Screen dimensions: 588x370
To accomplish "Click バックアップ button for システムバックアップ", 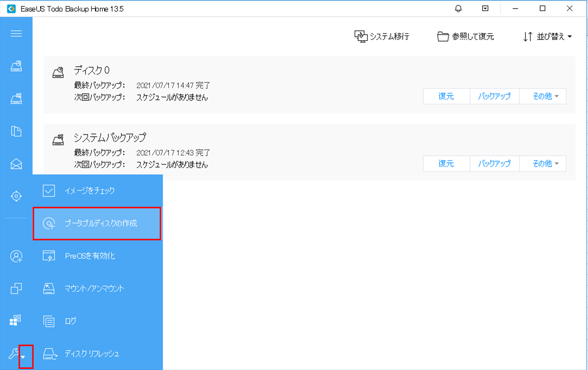I will [494, 163].
